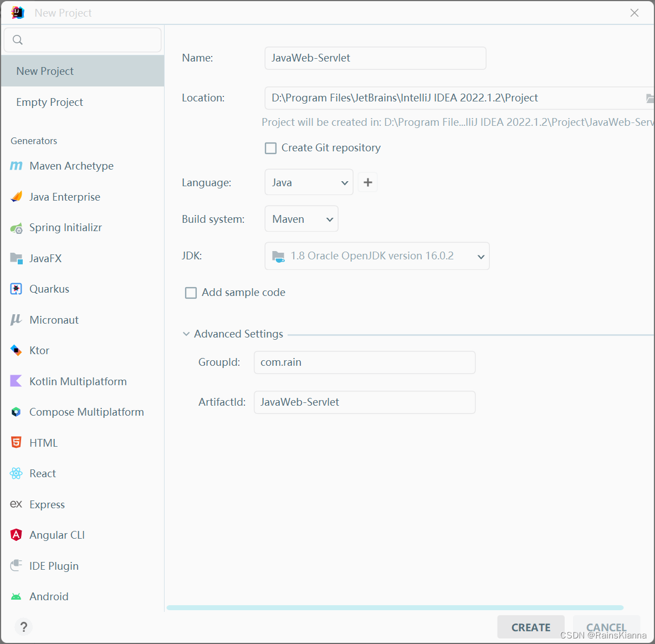Click the IDE Plugin plug icon
Viewport: 655px width, 644px height.
16,565
